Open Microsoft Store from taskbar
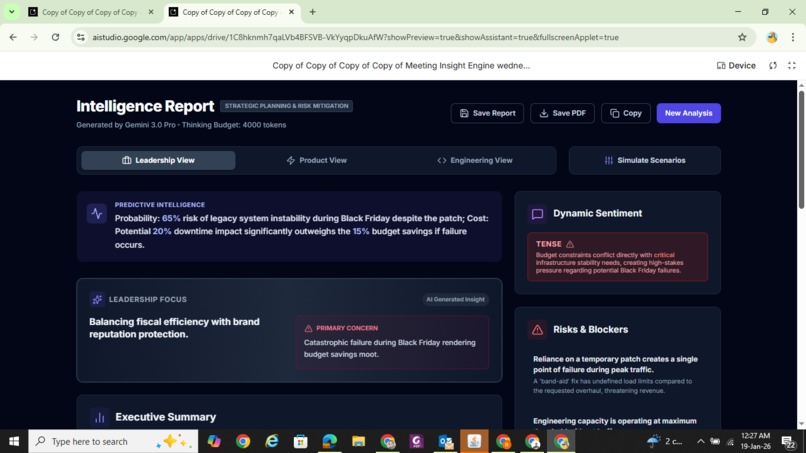The image size is (806, 453). [301, 441]
